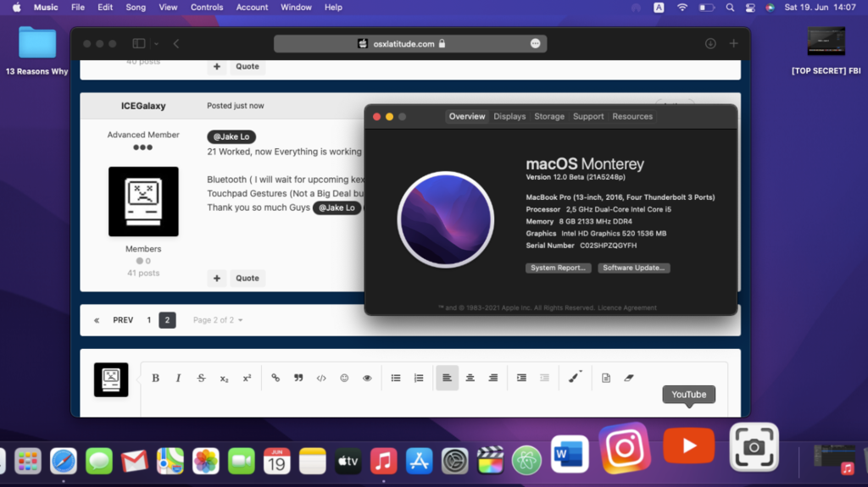
Task: Click the Software Update... button
Action: point(634,268)
